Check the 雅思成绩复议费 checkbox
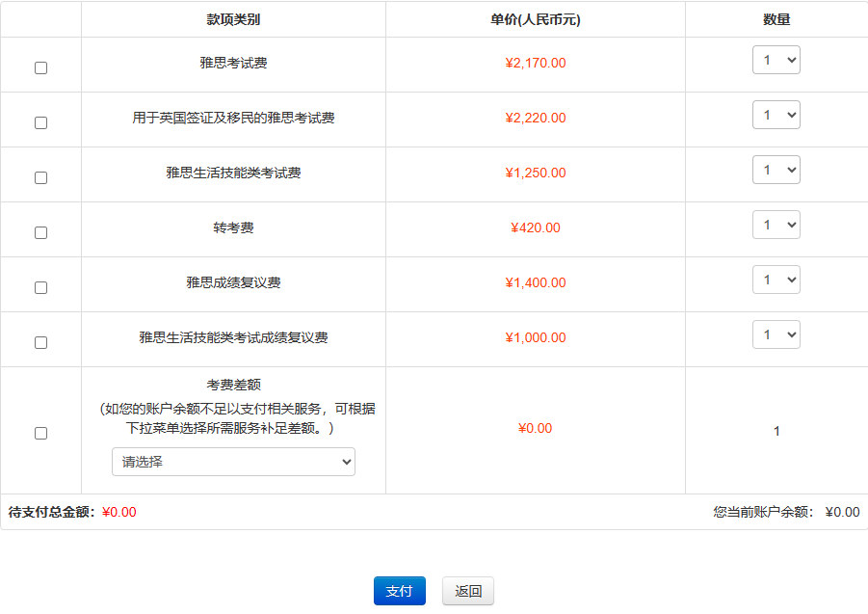Screen dimensions: 868x614 click(41, 288)
